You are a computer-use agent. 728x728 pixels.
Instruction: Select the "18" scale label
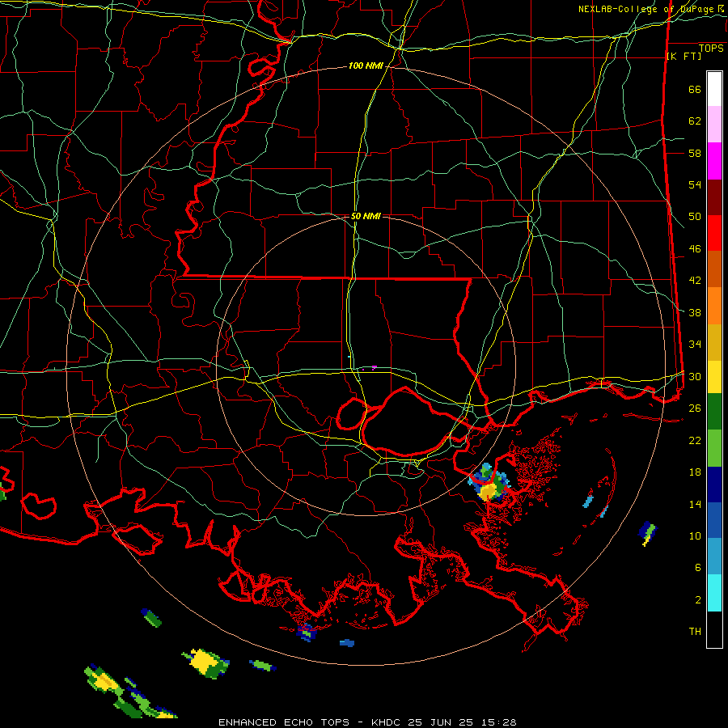click(695, 472)
